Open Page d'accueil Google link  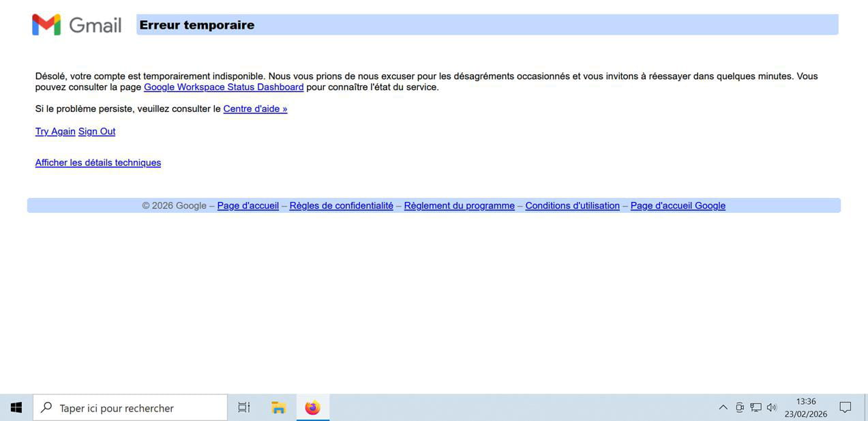pyautogui.click(x=678, y=206)
